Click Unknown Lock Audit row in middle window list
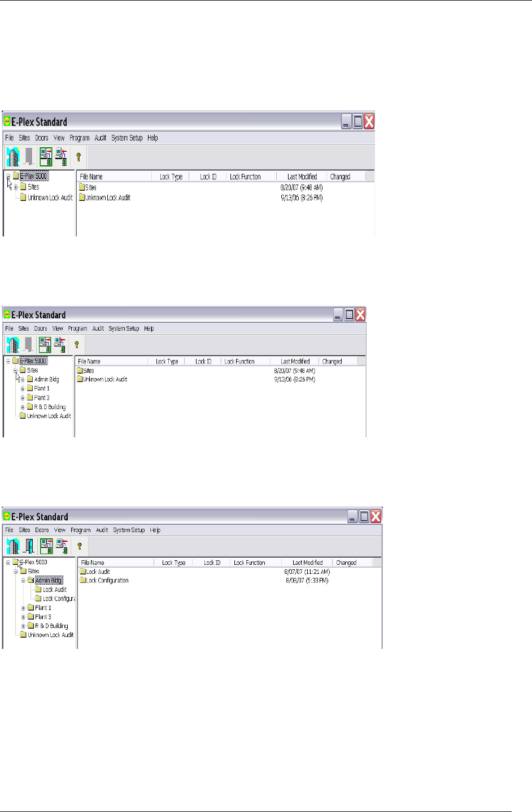The image size is (532, 812). (102, 380)
